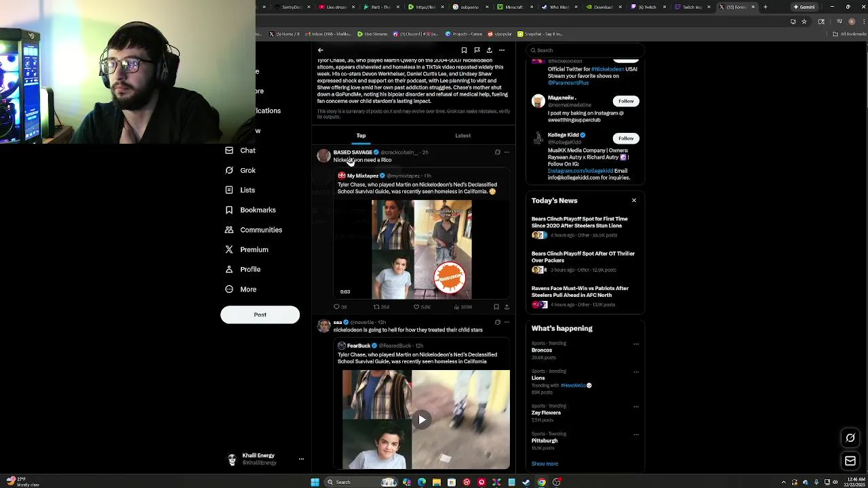Switch to the Download browser tab

tap(603, 7)
